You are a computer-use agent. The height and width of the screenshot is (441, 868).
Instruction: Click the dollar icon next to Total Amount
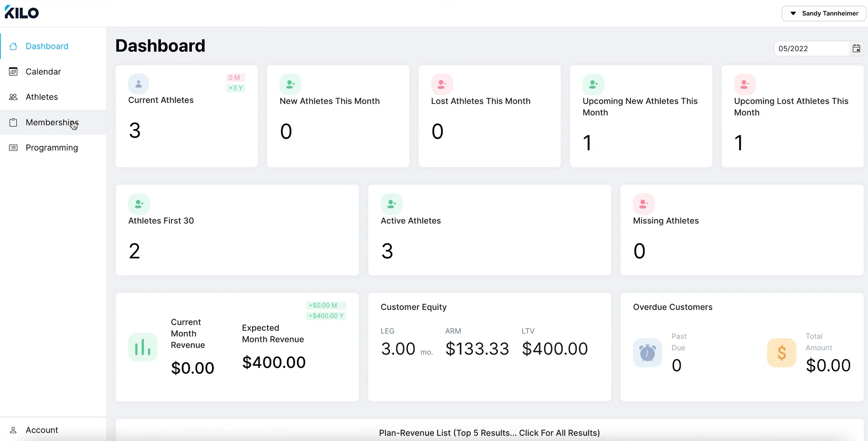tap(781, 353)
